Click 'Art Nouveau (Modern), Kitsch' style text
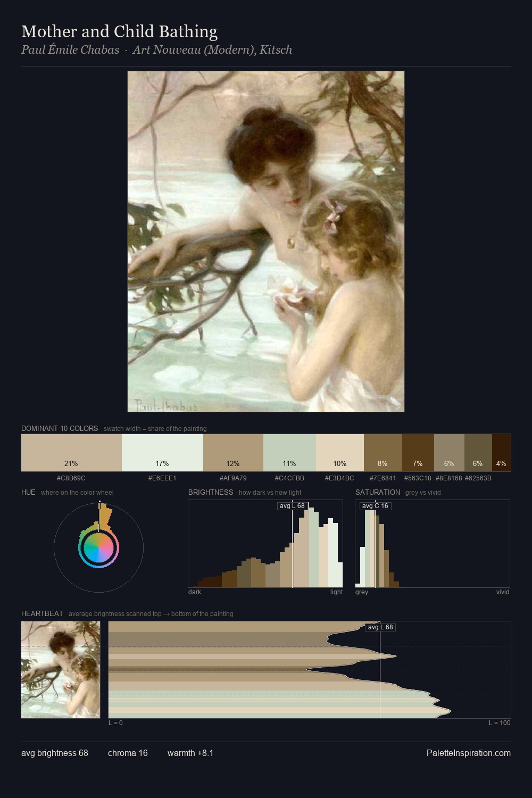 pyautogui.click(x=212, y=49)
